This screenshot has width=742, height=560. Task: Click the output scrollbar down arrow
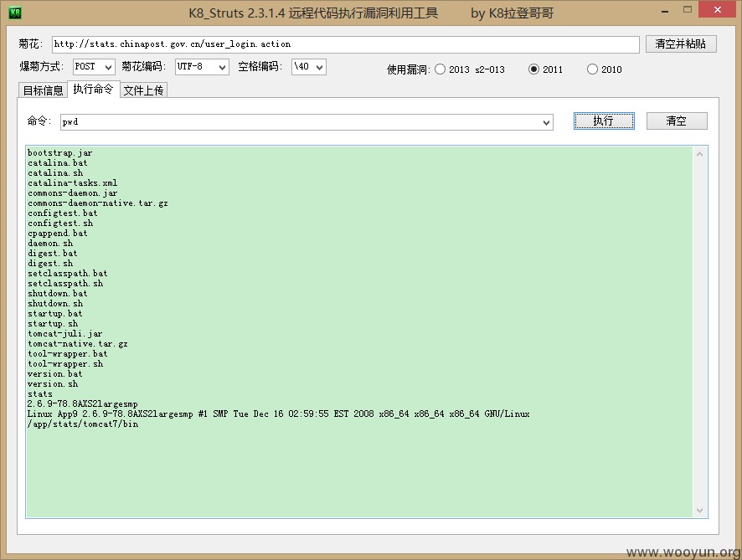[x=700, y=511]
